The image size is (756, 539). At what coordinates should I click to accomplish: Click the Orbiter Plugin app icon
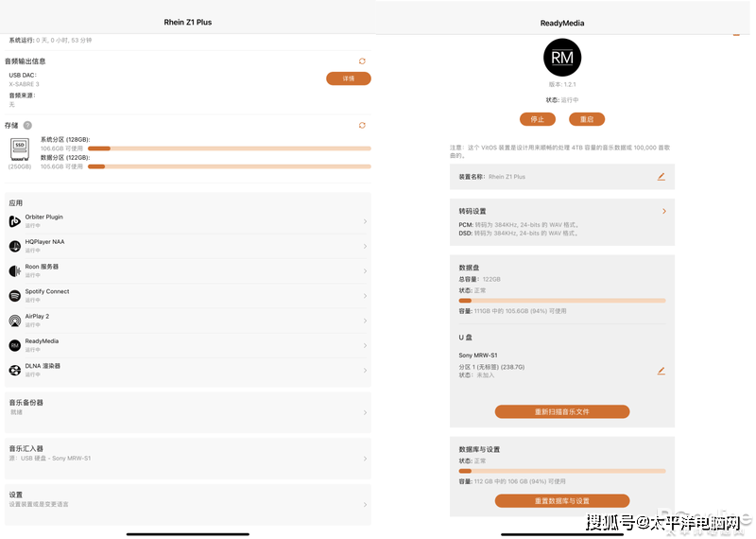pos(15,221)
